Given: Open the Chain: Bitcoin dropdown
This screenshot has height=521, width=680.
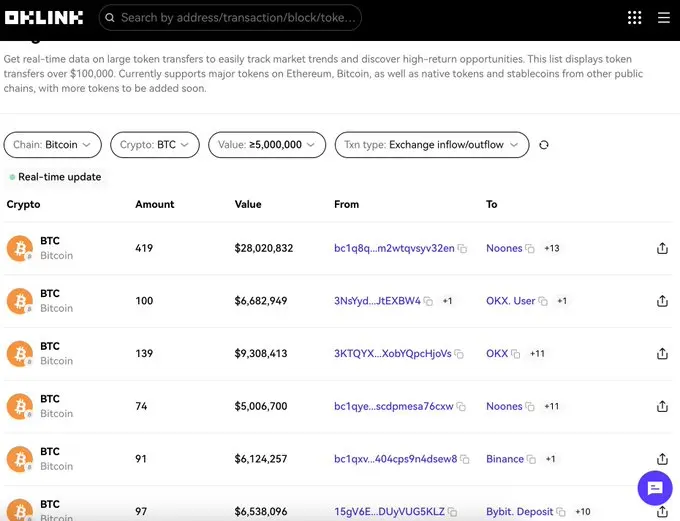Looking at the screenshot, I should tap(52, 144).
